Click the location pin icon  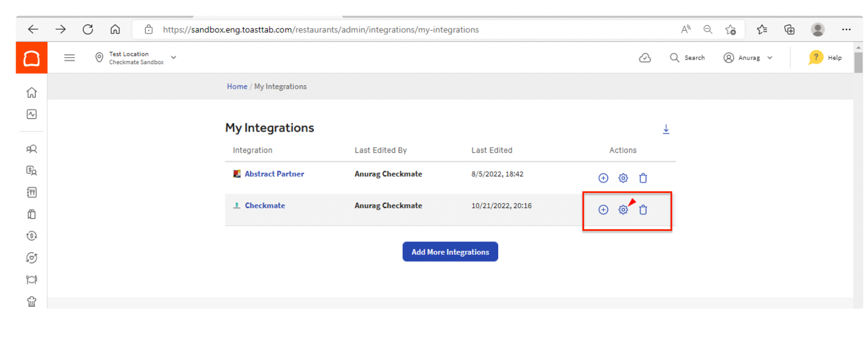(x=99, y=57)
